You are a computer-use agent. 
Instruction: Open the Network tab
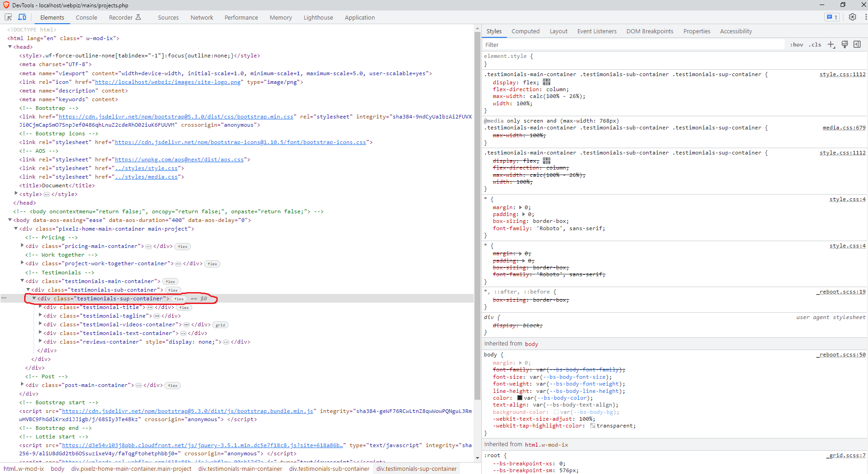tap(202, 17)
